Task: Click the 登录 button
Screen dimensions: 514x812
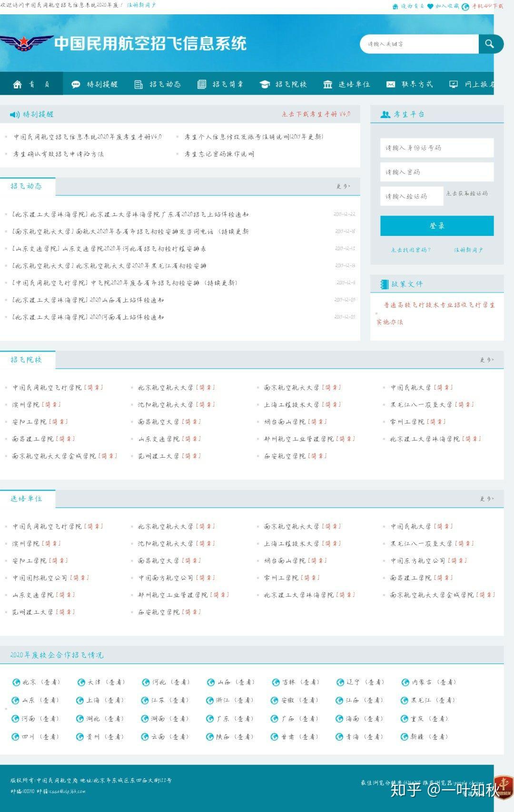Action: tap(437, 226)
